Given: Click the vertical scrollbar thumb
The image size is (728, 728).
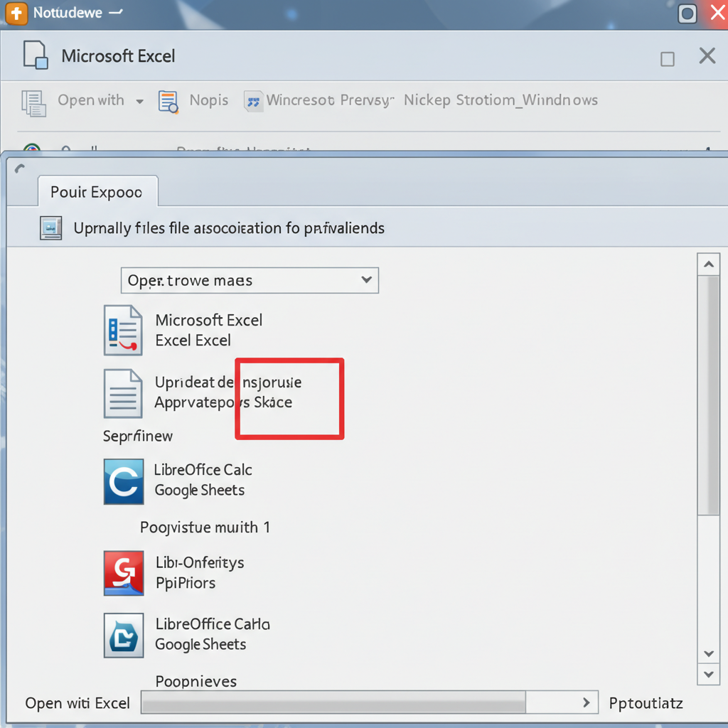Looking at the screenshot, I should (709, 395).
